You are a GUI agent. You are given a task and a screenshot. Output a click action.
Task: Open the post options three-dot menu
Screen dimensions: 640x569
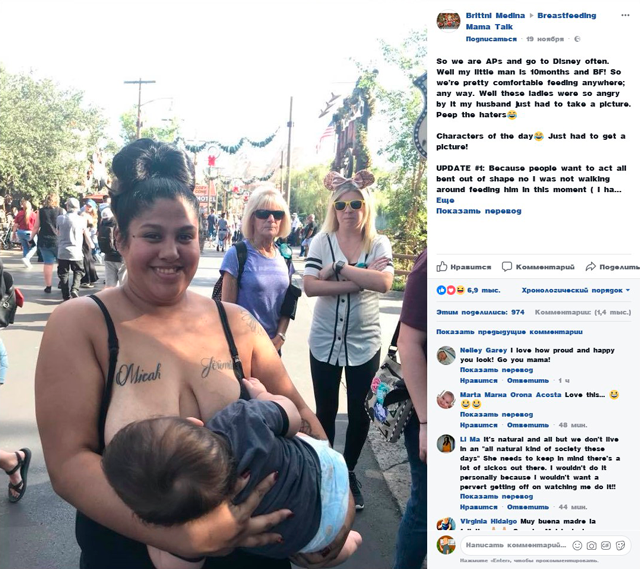click(625, 15)
